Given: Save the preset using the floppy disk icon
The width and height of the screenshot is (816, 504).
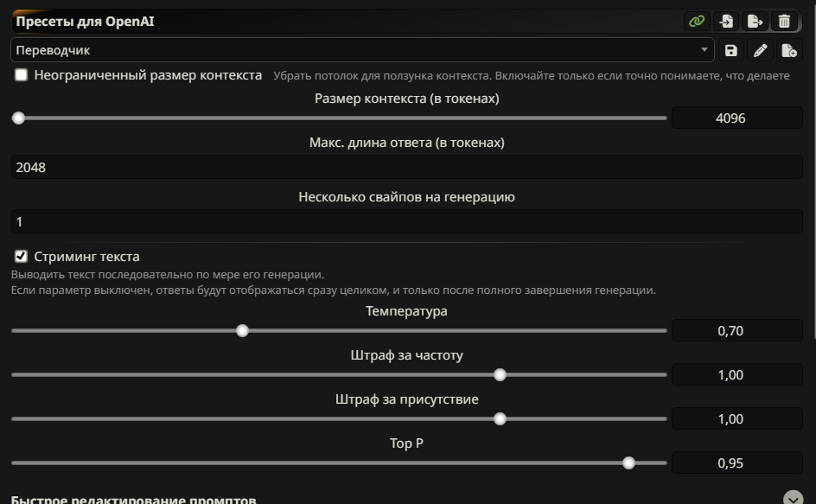Looking at the screenshot, I should (731, 50).
